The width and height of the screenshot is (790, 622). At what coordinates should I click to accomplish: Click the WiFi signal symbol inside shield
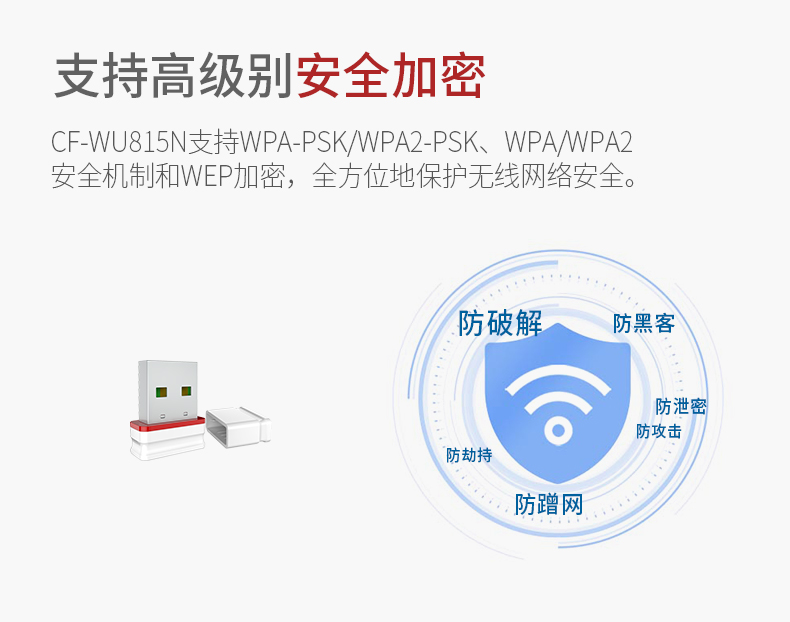558,404
